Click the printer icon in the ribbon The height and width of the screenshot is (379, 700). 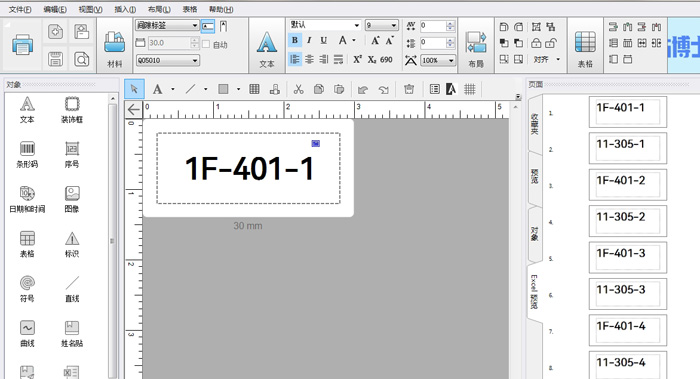[x=22, y=45]
